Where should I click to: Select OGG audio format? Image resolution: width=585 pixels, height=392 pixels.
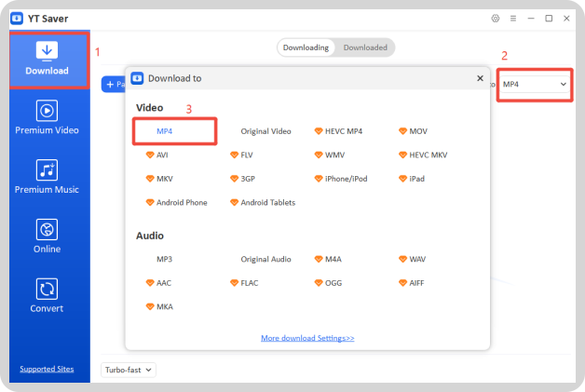(328, 283)
